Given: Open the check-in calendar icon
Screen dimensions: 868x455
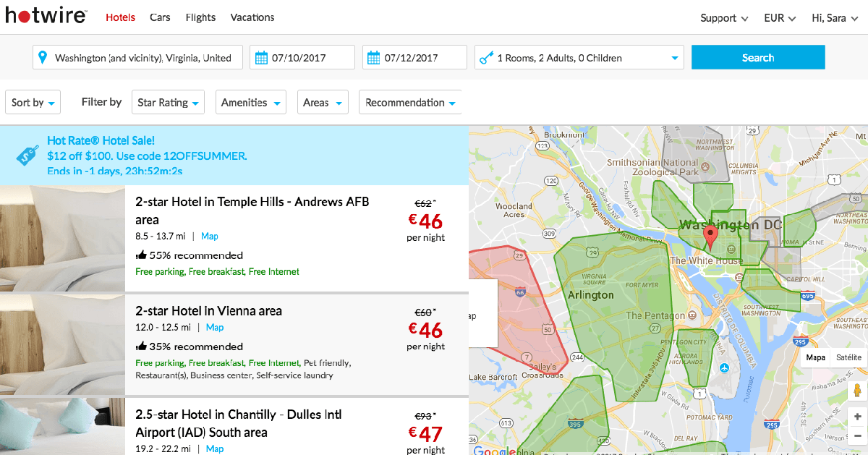Looking at the screenshot, I should point(260,58).
